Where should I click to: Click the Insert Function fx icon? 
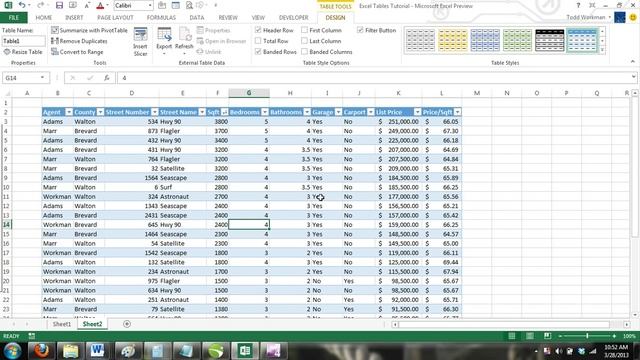pyautogui.click(x=107, y=78)
